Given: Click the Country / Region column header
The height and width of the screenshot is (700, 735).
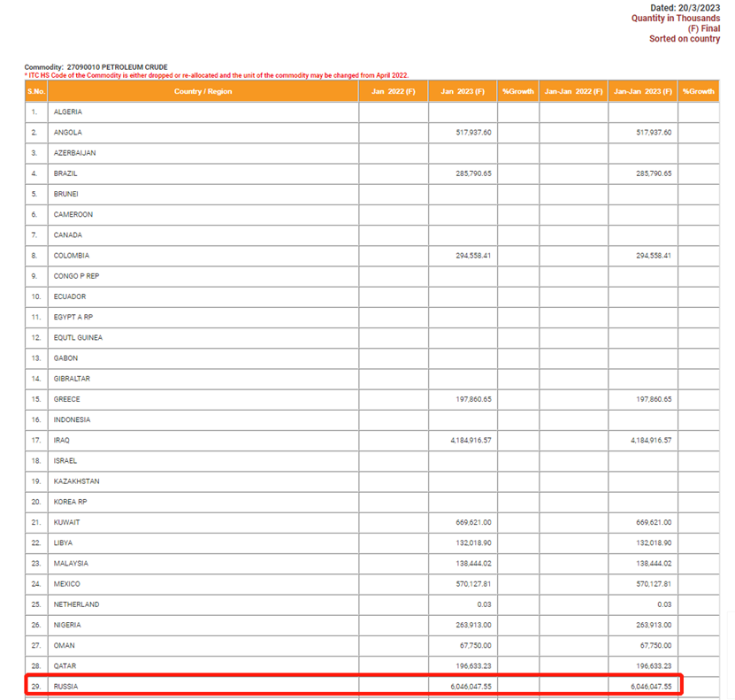Looking at the screenshot, I should 203,91.
